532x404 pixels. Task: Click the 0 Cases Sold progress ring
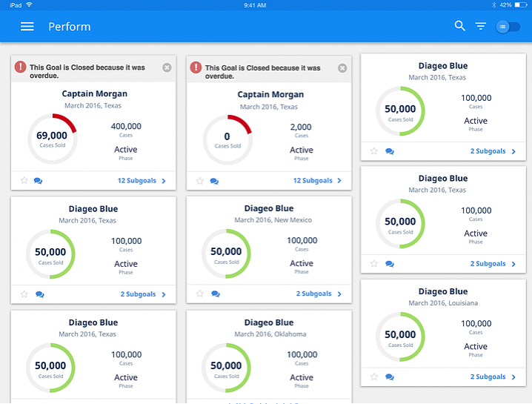[x=227, y=139]
